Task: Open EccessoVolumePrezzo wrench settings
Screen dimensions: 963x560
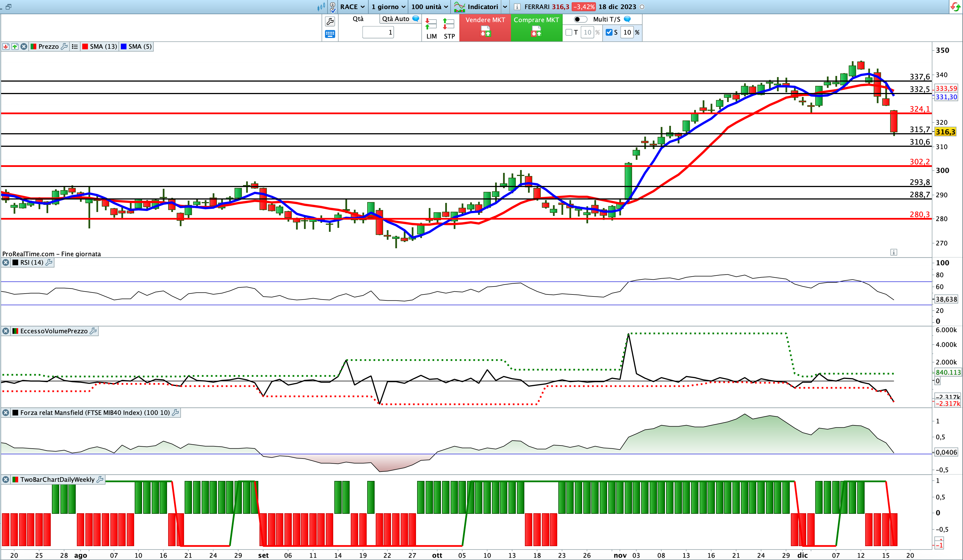Action: coord(93,331)
